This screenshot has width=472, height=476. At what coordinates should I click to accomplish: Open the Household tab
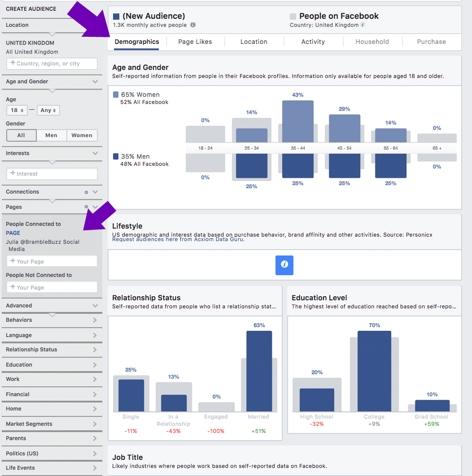pos(372,42)
